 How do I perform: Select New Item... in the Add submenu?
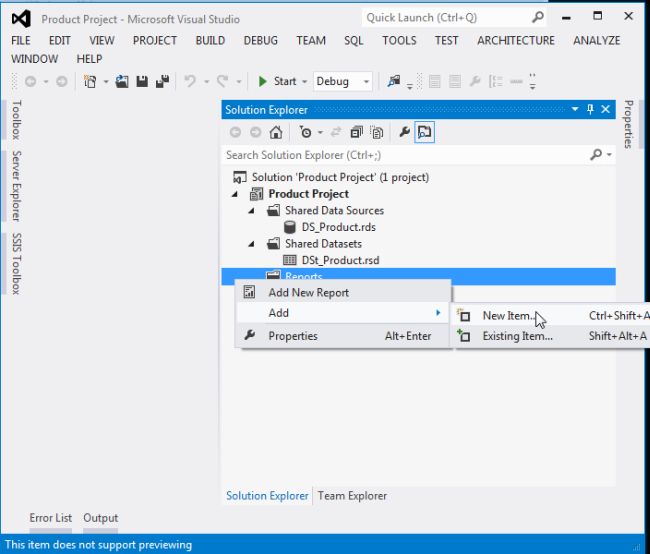553,316
